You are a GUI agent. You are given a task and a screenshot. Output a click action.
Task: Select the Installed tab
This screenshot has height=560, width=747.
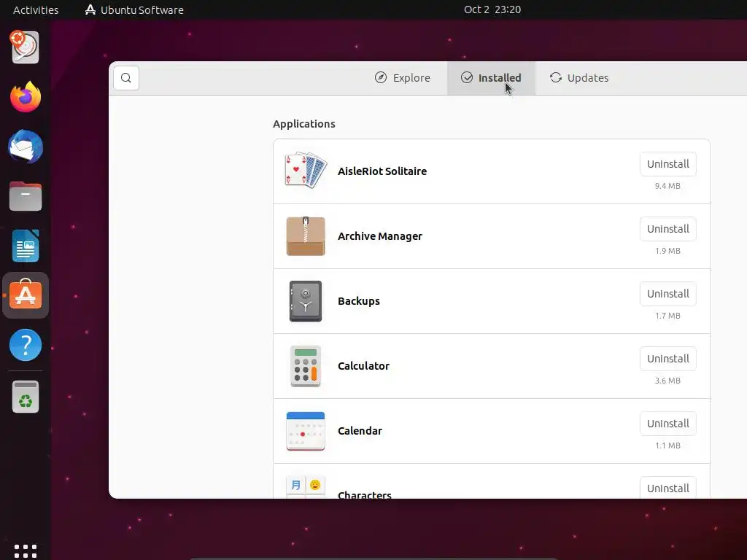tap(491, 78)
